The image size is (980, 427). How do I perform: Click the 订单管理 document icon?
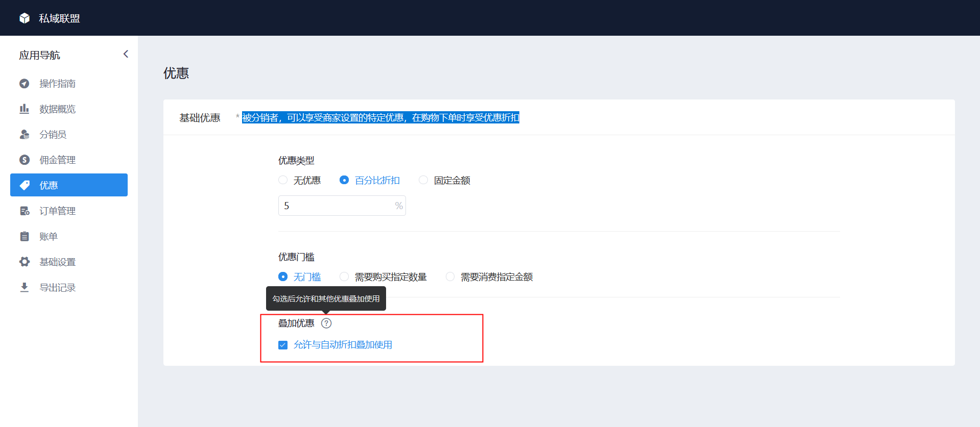click(x=25, y=211)
